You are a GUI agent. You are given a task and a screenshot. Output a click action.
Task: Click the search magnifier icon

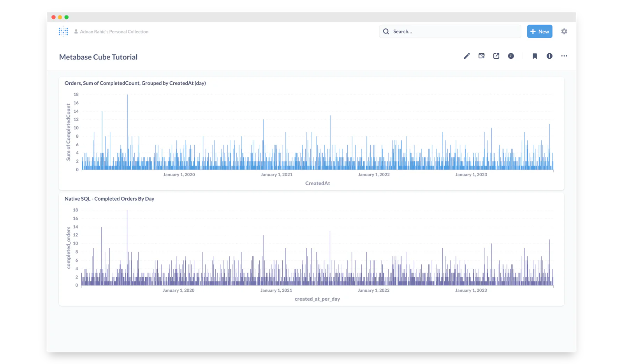click(386, 31)
